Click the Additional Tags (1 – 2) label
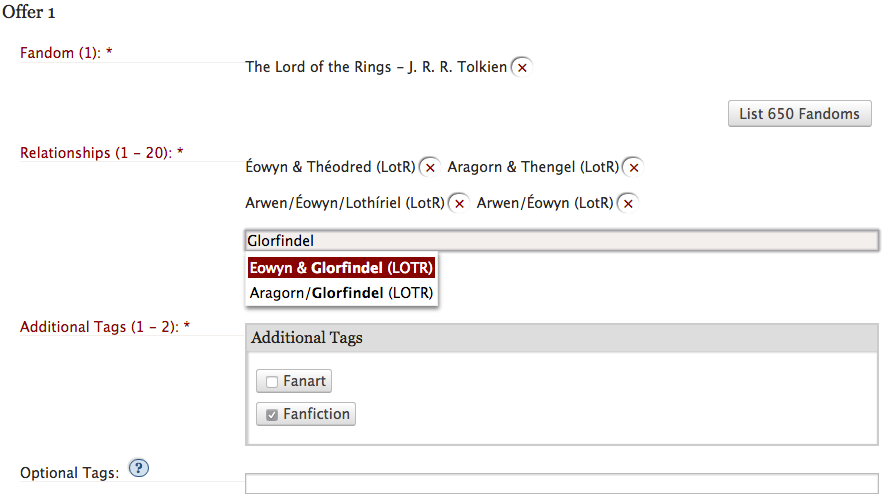The image size is (884, 499). click(x=105, y=327)
